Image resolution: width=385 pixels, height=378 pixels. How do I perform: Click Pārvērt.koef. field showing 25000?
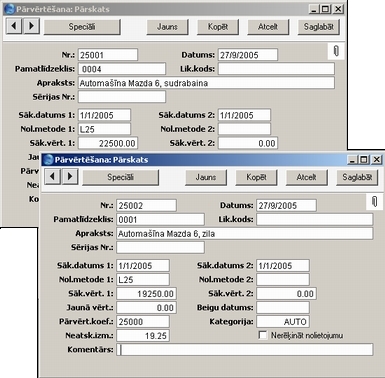143,322
